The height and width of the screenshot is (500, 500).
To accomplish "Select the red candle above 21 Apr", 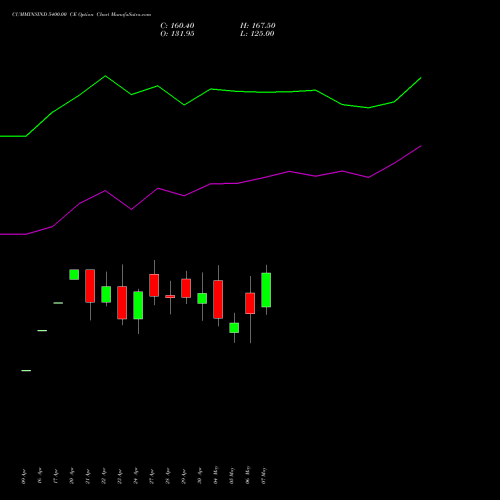I will tap(90, 286).
